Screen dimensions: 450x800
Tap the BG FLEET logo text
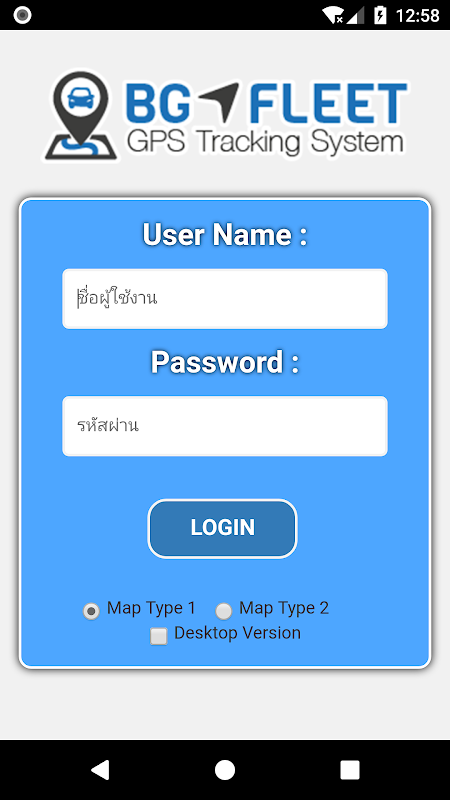click(x=265, y=104)
